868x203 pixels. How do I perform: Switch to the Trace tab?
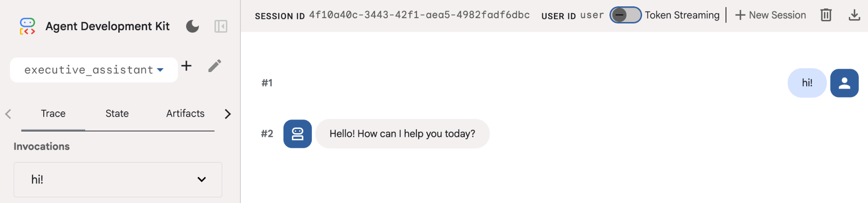pos(53,114)
